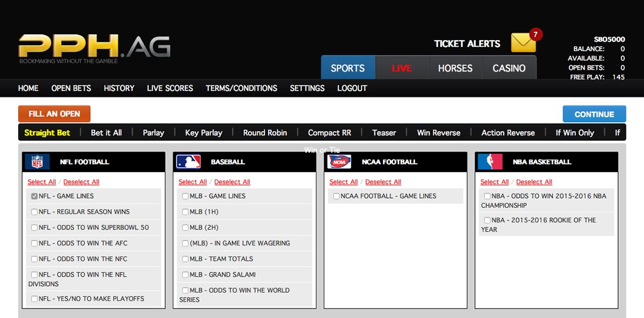Check NFL - ODDS TO WIN SUPERBOWL 50

tap(35, 227)
